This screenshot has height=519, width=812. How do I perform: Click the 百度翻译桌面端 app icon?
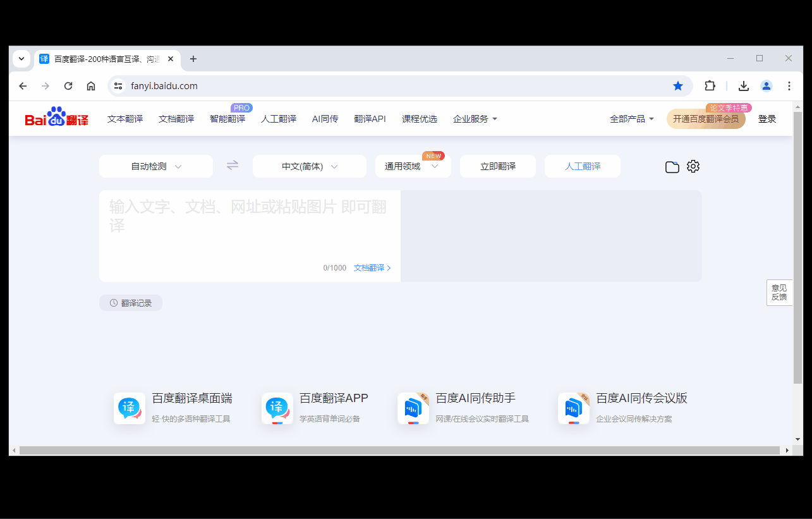pos(130,408)
